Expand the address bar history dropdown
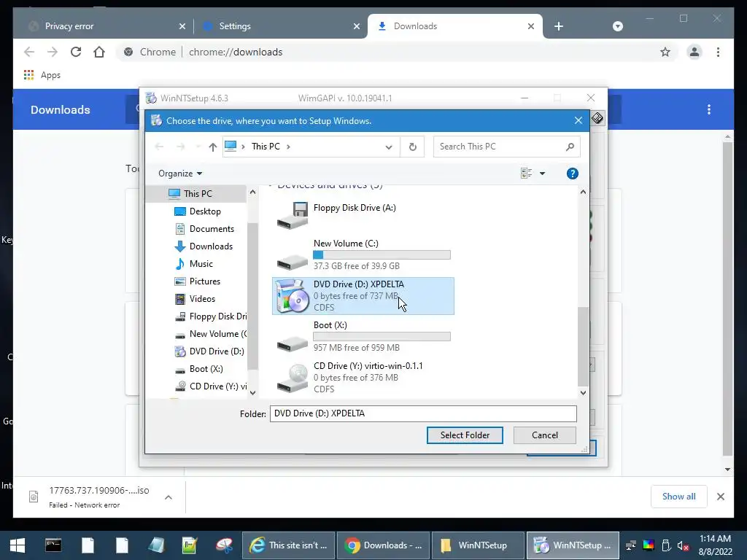 point(389,147)
